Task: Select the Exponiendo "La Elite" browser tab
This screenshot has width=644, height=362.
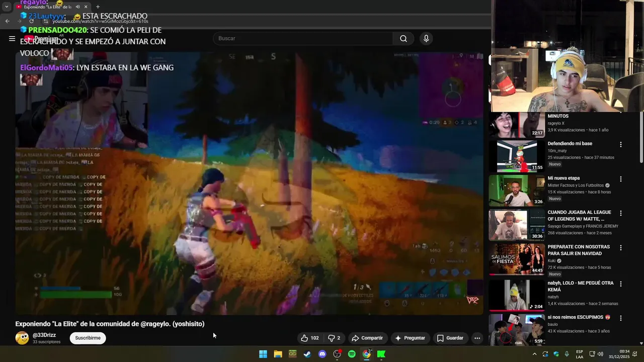Action: tap(47, 7)
